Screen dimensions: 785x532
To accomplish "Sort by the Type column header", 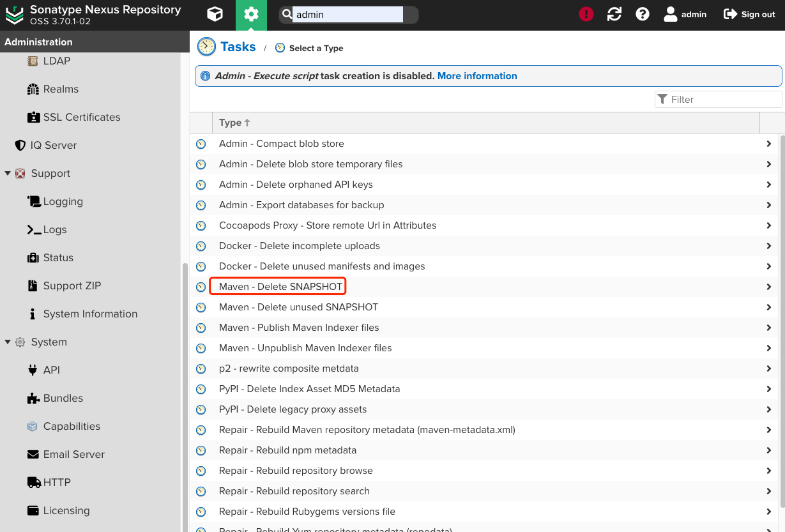I will (230, 123).
